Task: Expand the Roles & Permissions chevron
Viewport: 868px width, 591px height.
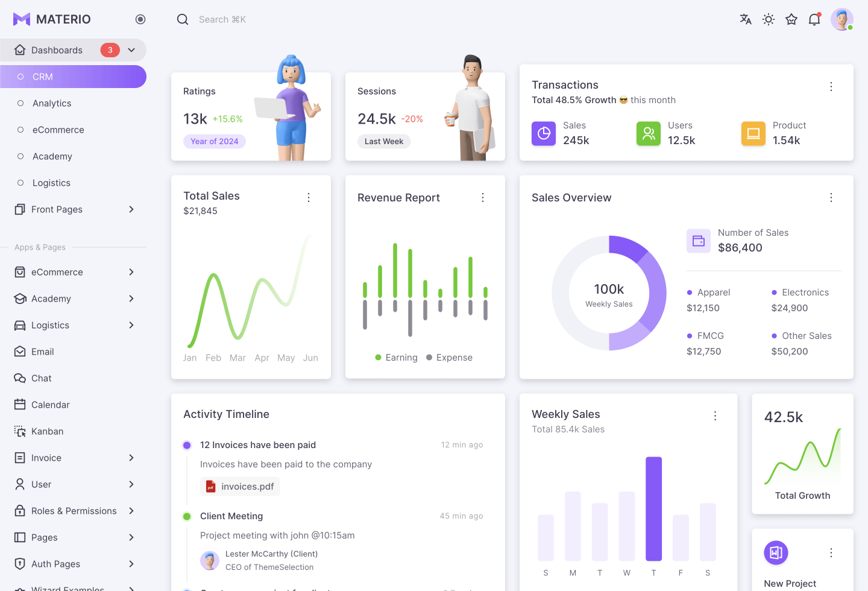Action: point(131,511)
